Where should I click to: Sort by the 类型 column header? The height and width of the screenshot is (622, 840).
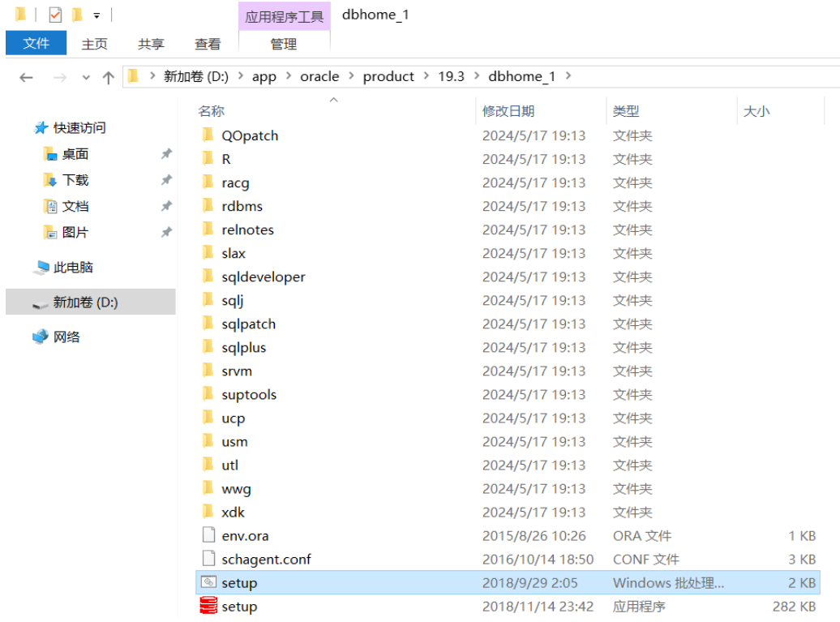click(625, 111)
